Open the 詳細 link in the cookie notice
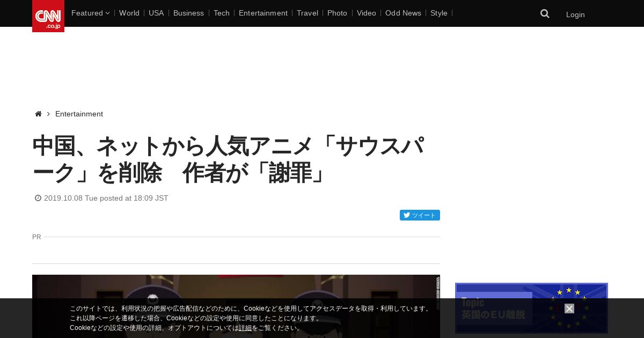Image resolution: width=644 pixels, height=338 pixels. [x=245, y=328]
